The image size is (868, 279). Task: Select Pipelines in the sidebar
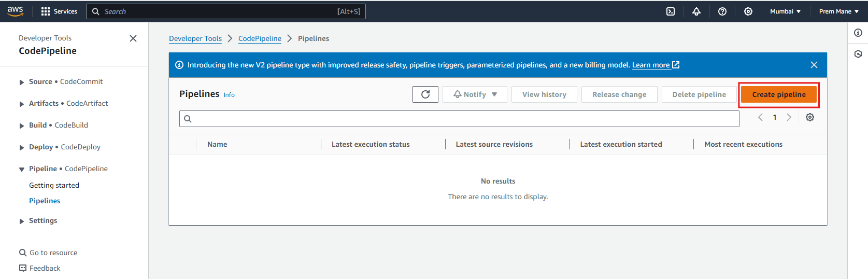[45, 201]
